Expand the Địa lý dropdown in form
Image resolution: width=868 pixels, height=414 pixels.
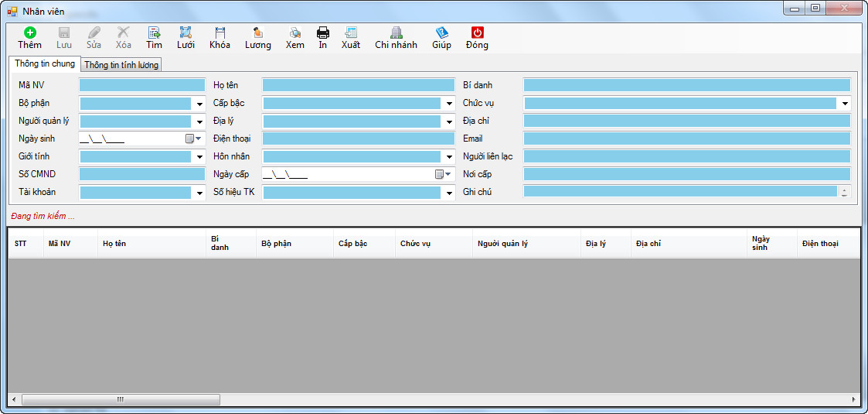pyautogui.click(x=449, y=121)
